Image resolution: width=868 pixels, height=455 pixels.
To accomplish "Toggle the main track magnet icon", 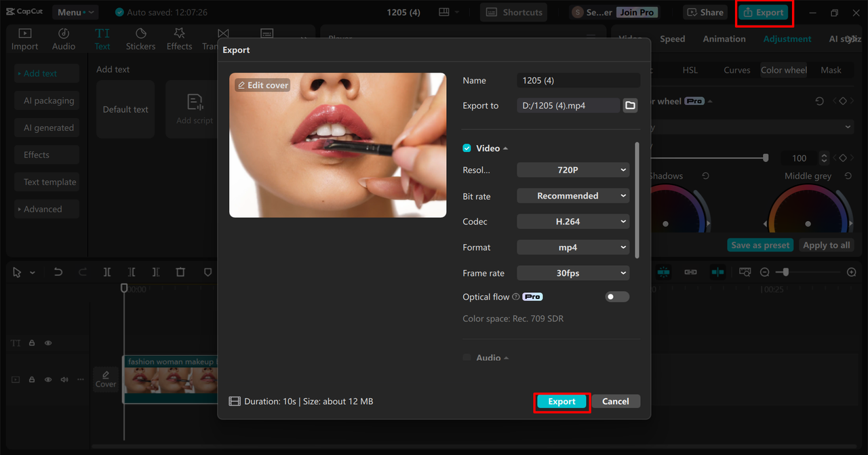I will [x=663, y=272].
